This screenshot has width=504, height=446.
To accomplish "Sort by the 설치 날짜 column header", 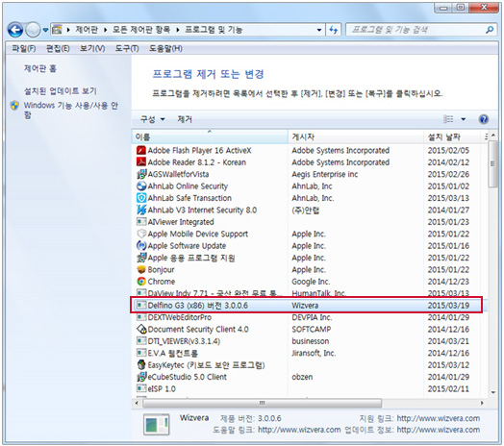I will pyautogui.click(x=453, y=137).
